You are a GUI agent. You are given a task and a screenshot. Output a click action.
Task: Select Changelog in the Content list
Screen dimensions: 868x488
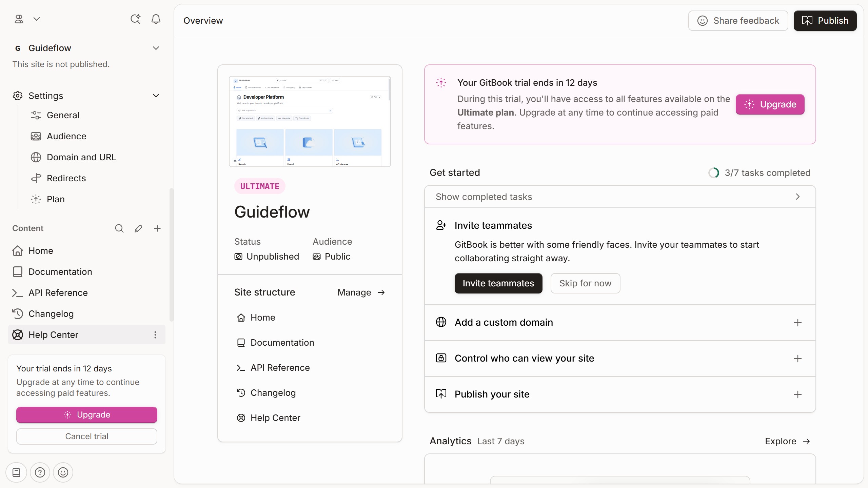point(87,314)
